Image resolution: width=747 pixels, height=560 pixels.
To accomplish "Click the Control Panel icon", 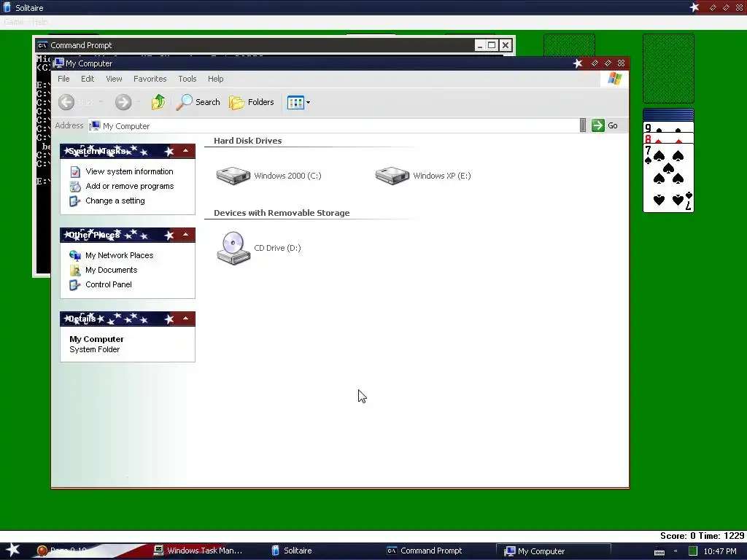I will [x=75, y=285].
